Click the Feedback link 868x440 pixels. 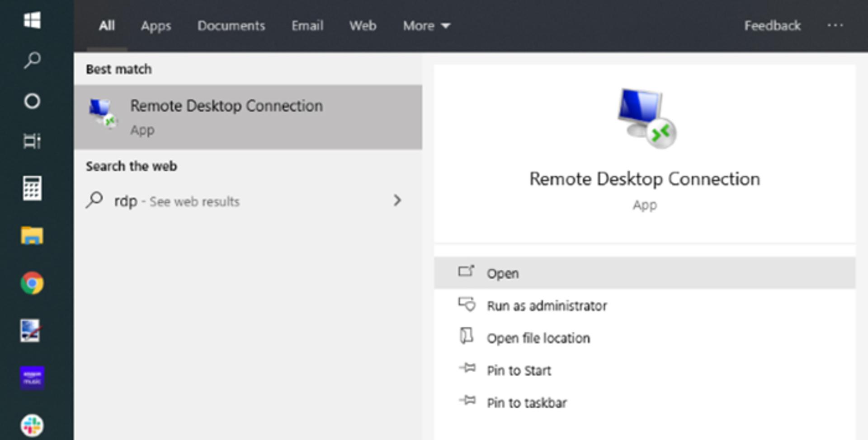coord(773,26)
